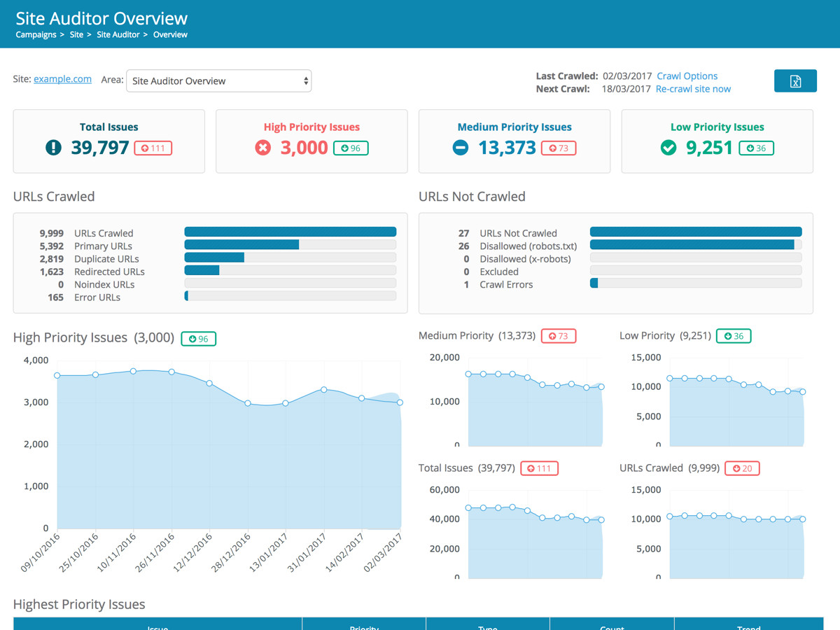Click the Redirected URLs progress bar
This screenshot has width=840, height=630.
pos(290,270)
